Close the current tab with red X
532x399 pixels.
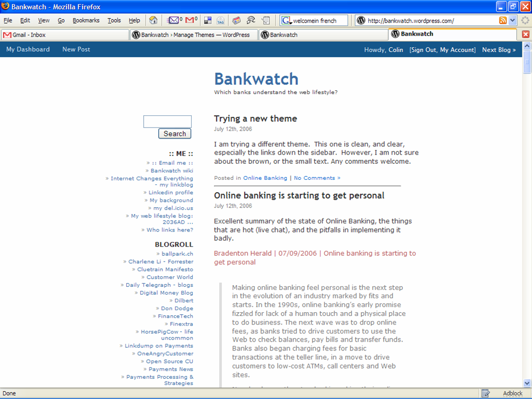(525, 35)
